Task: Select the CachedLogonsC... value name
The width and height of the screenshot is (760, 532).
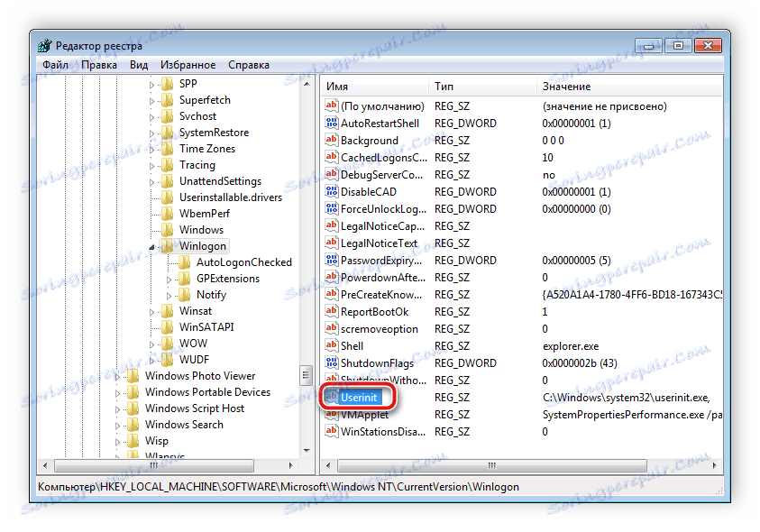Action: pos(384,157)
